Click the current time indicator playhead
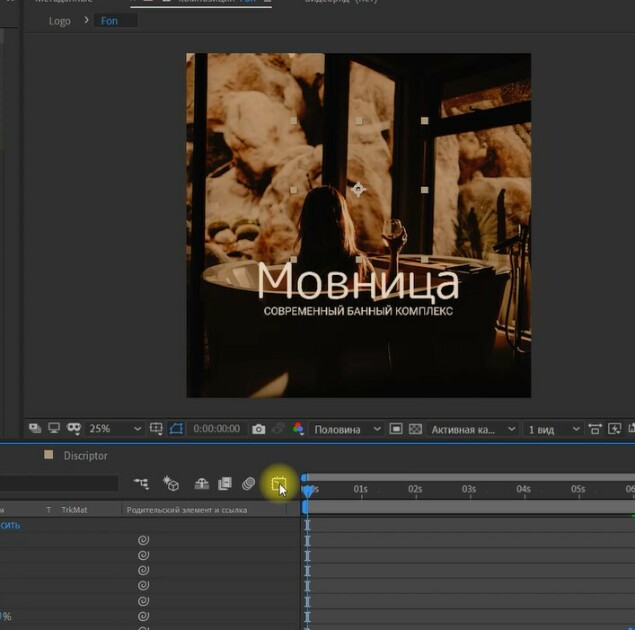This screenshot has width=635, height=630. click(308, 491)
